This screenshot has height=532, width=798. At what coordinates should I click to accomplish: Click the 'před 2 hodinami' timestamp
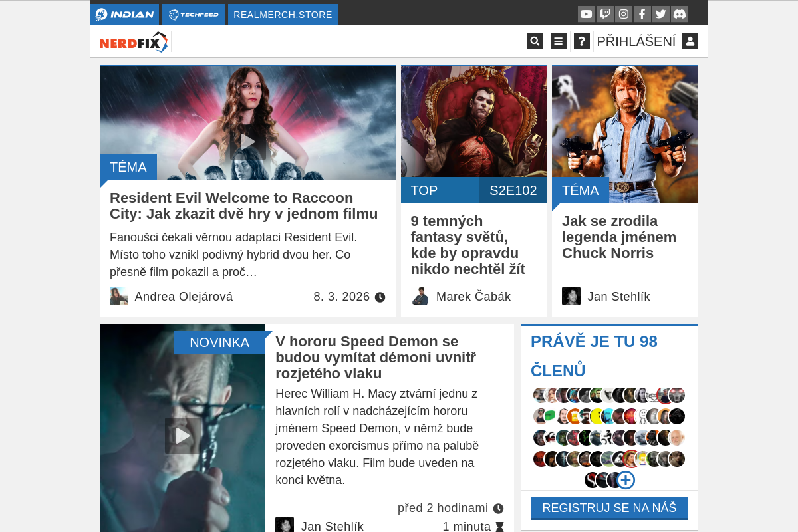click(x=443, y=508)
